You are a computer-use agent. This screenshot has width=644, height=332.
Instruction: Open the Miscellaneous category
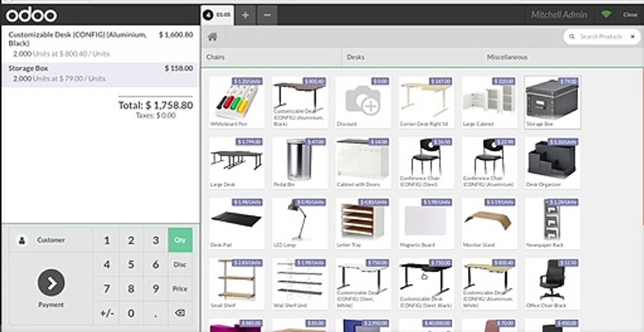(562, 57)
